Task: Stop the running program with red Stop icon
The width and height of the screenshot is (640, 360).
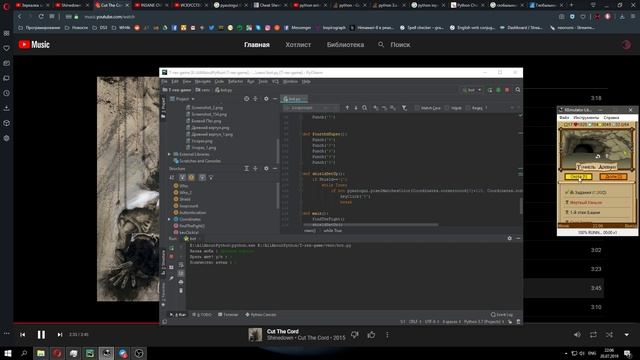Action: pos(507,90)
